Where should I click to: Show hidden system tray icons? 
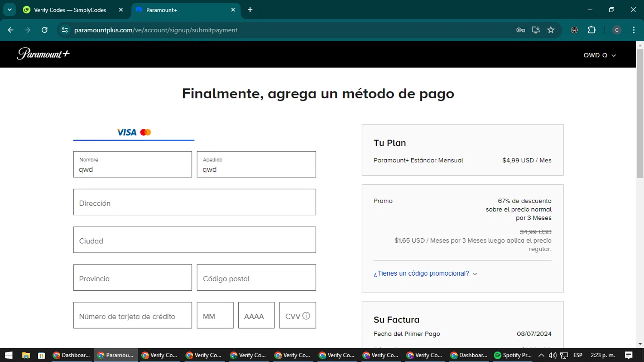pyautogui.click(x=541, y=355)
